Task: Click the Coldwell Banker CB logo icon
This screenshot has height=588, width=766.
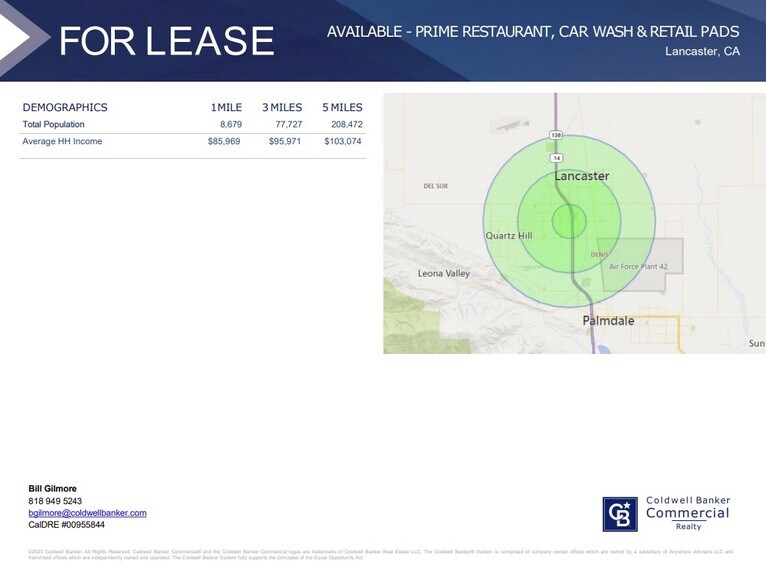Action: click(x=620, y=514)
